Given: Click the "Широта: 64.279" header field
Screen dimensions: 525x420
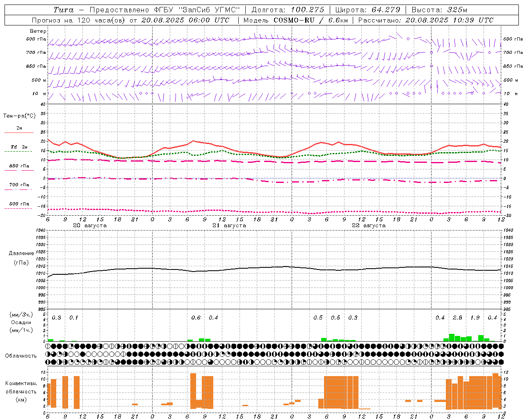Looking at the screenshot, I should (x=367, y=10).
